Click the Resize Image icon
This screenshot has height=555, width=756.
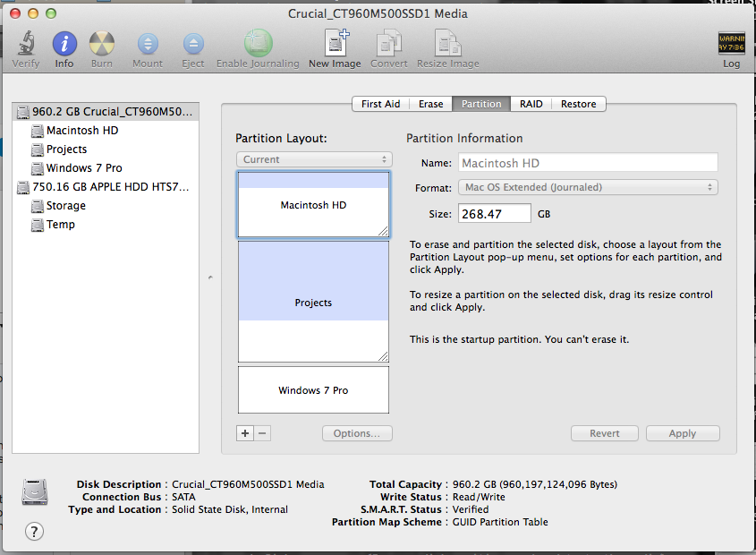[x=447, y=43]
